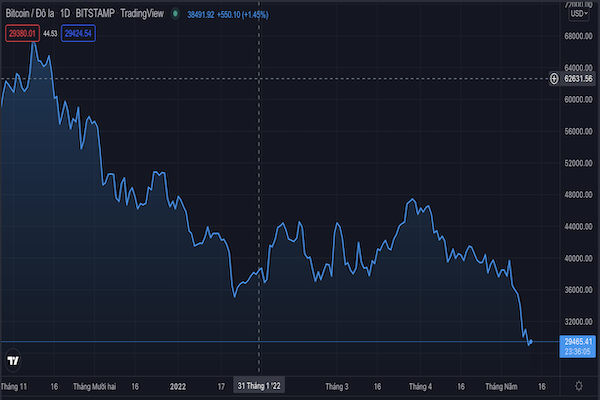Image resolution: width=600 pixels, height=400 pixels.
Task: Click the 31 Tháng 1 '22 date label
Action: point(260,385)
